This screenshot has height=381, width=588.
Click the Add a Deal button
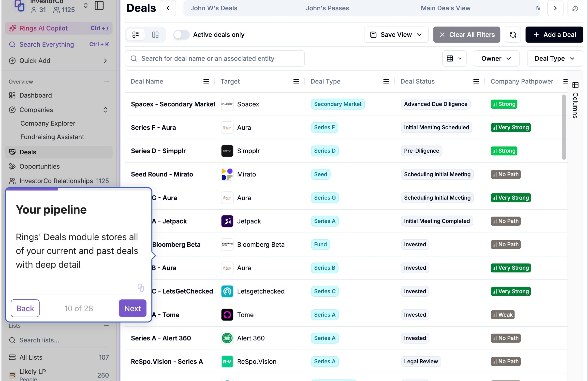[554, 35]
